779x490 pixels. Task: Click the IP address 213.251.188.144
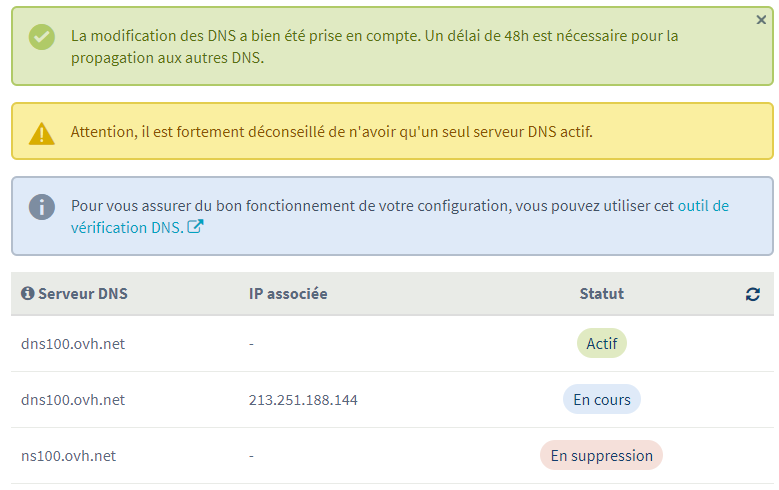303,400
